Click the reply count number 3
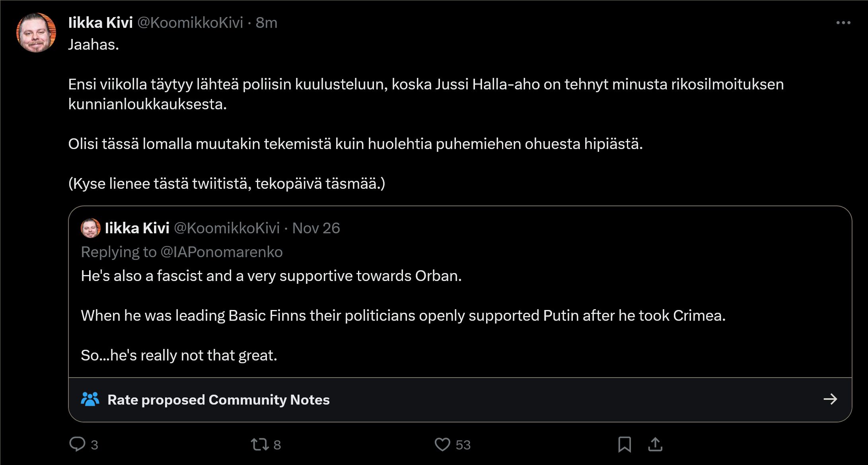 point(94,445)
